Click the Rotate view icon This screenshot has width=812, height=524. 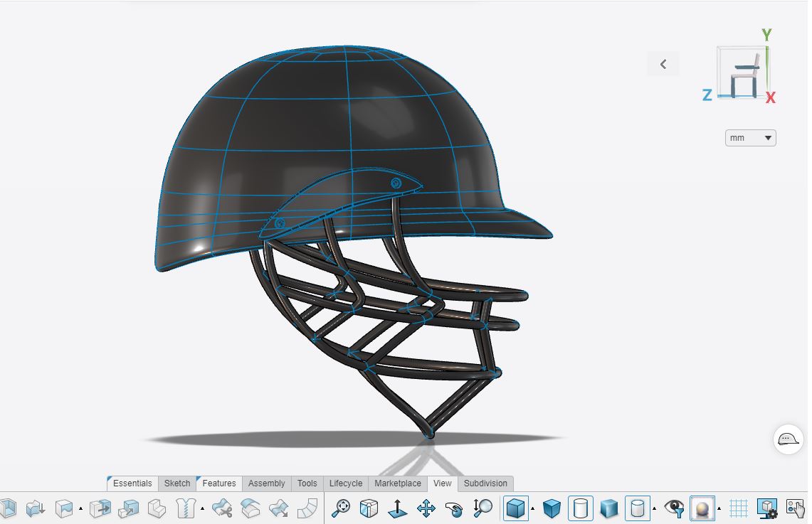[x=454, y=508]
